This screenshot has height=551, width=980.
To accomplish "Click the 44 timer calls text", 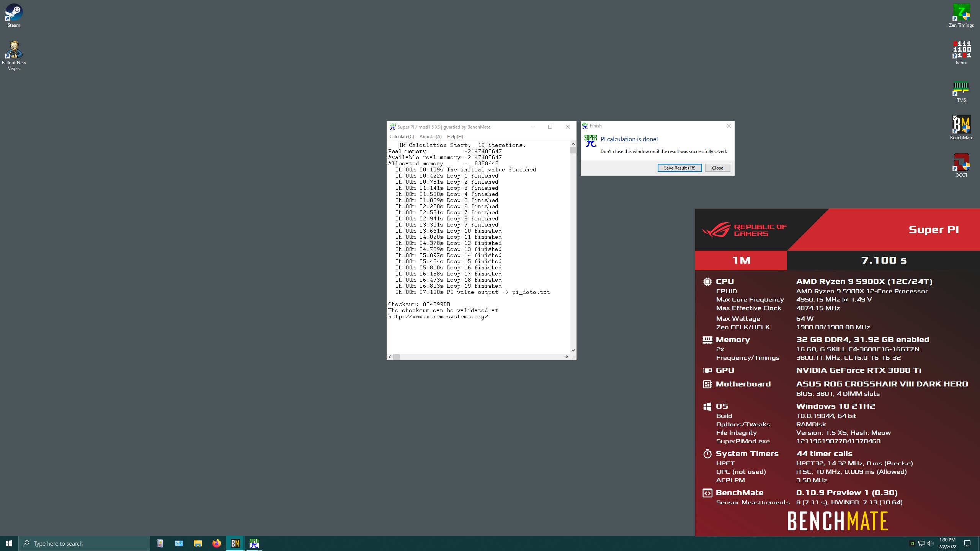I will click(x=824, y=454).
